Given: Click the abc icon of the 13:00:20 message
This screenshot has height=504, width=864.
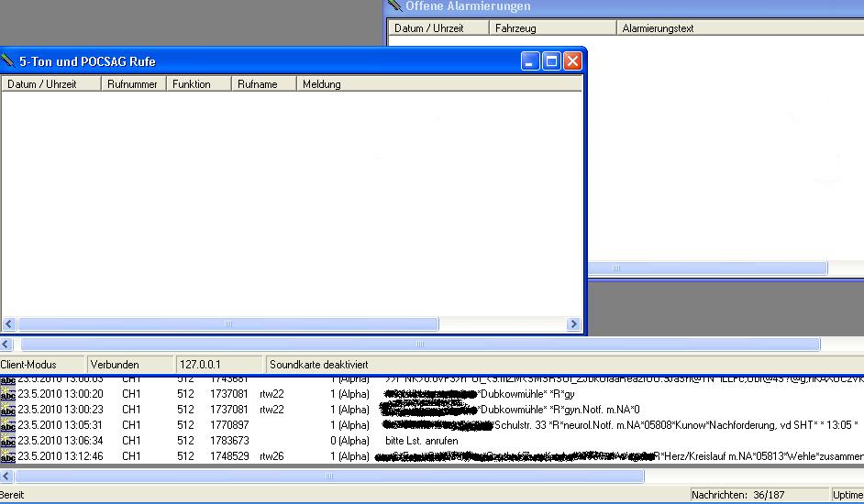Looking at the screenshot, I should point(7,394).
